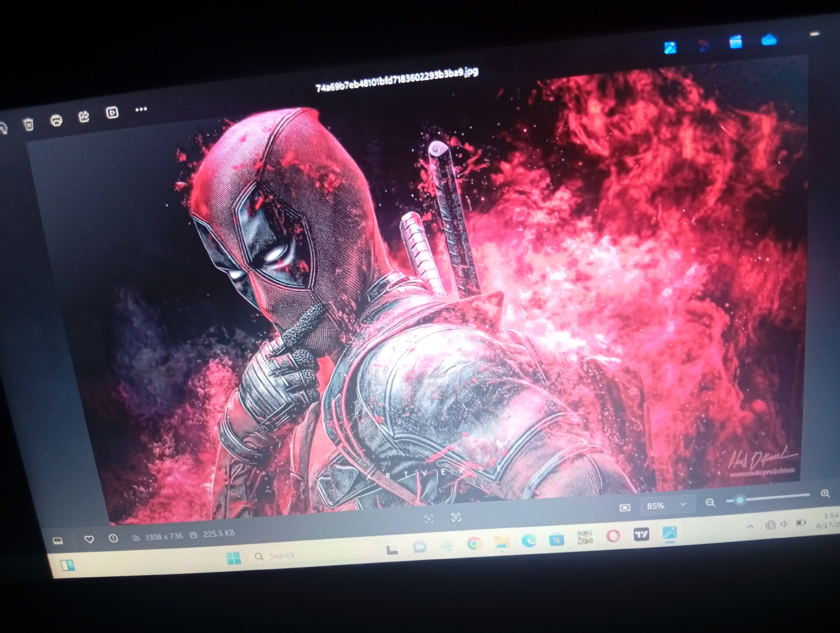Open the three-dots See more menu

point(141,109)
